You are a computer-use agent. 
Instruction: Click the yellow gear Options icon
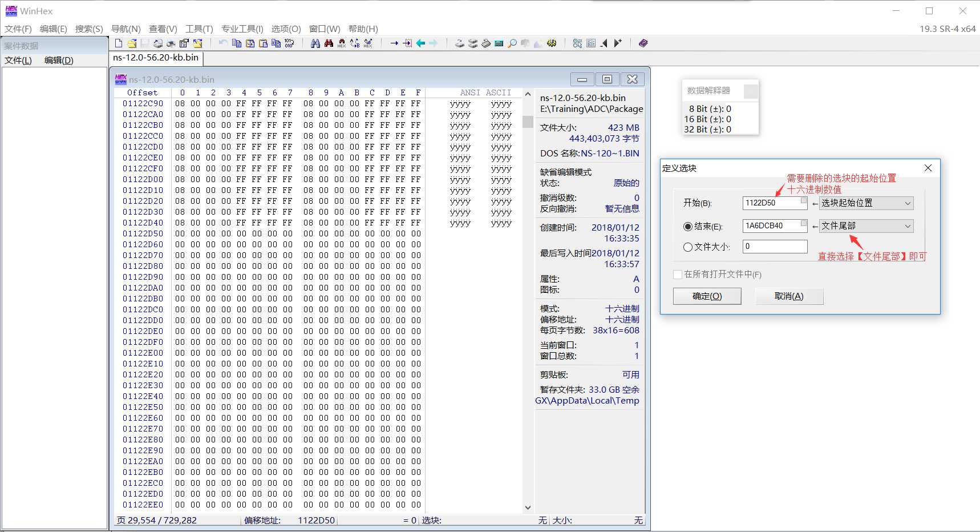coord(551,43)
